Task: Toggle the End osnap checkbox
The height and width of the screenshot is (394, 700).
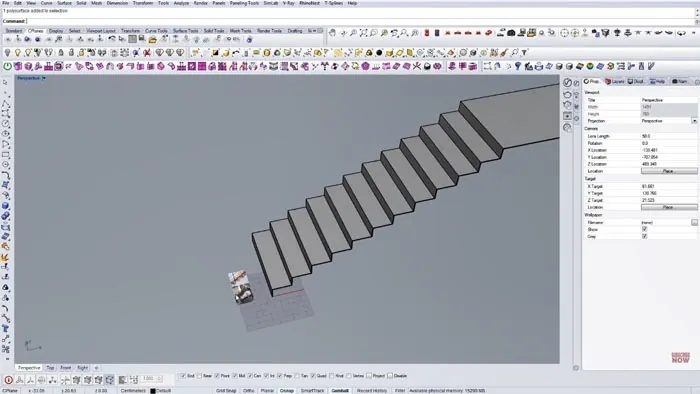Action: point(183,376)
